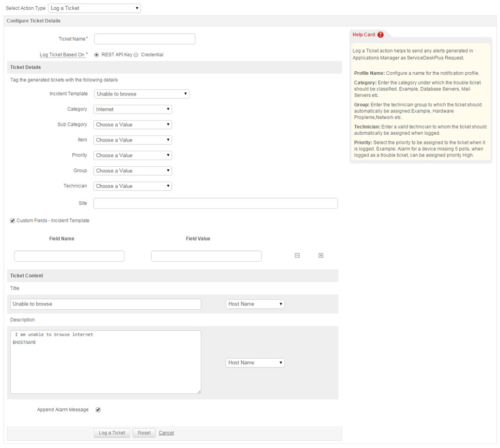
Task: Click the Help Card tab title
Action: pyautogui.click(x=364, y=35)
